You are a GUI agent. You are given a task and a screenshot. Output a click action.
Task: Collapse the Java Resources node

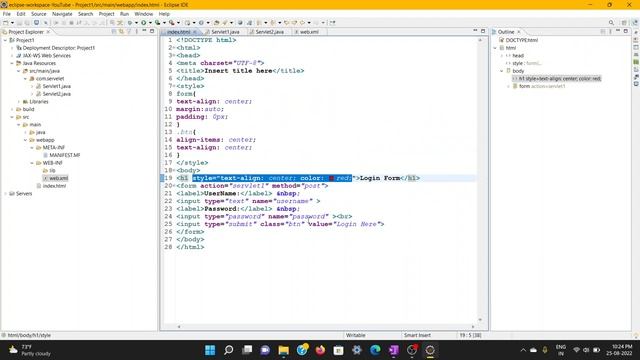12,63
